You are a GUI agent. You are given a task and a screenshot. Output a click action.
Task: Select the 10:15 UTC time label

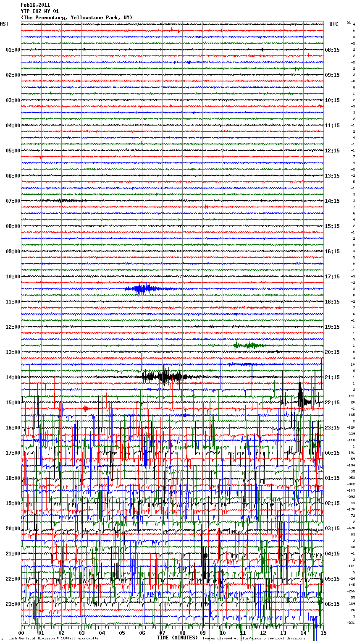click(332, 100)
